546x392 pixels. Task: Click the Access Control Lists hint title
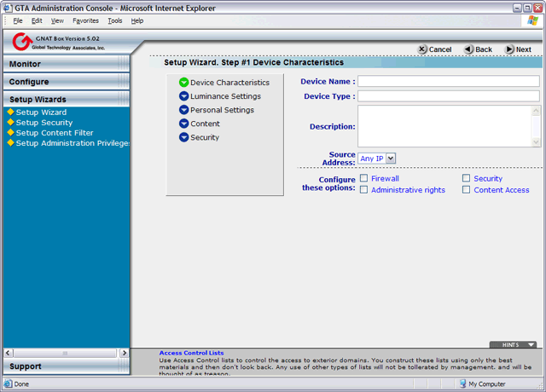point(191,353)
